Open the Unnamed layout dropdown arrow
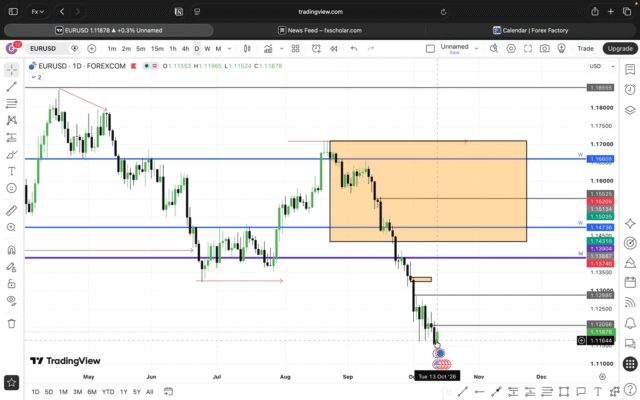 [476, 49]
